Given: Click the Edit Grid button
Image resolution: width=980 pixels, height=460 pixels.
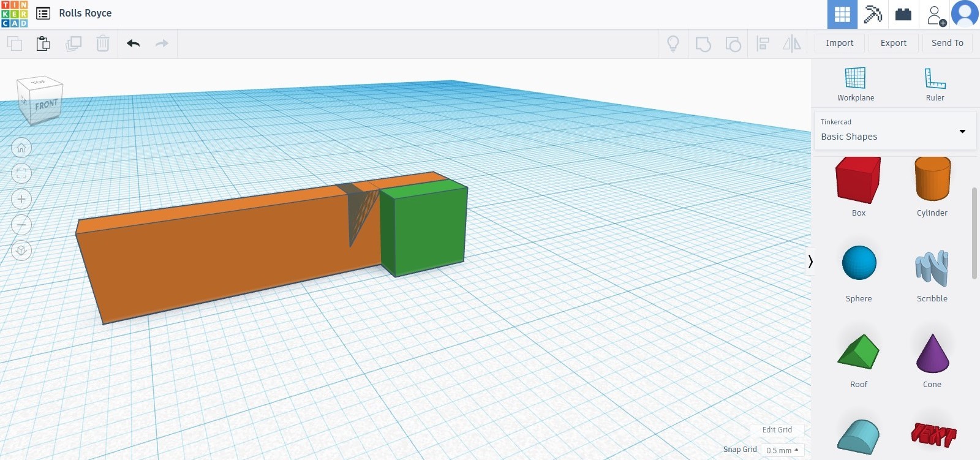Looking at the screenshot, I should point(777,430).
